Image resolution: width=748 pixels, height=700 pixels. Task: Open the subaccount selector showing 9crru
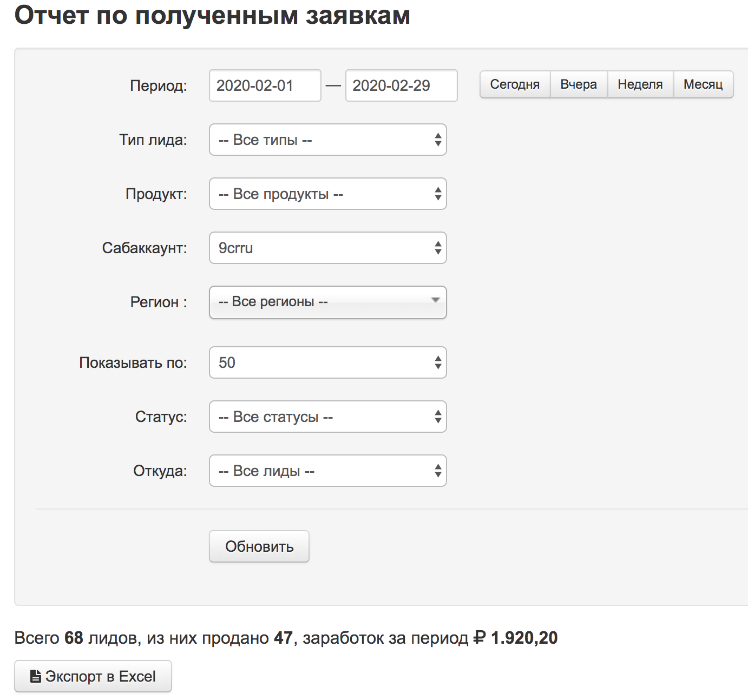pyautogui.click(x=327, y=248)
